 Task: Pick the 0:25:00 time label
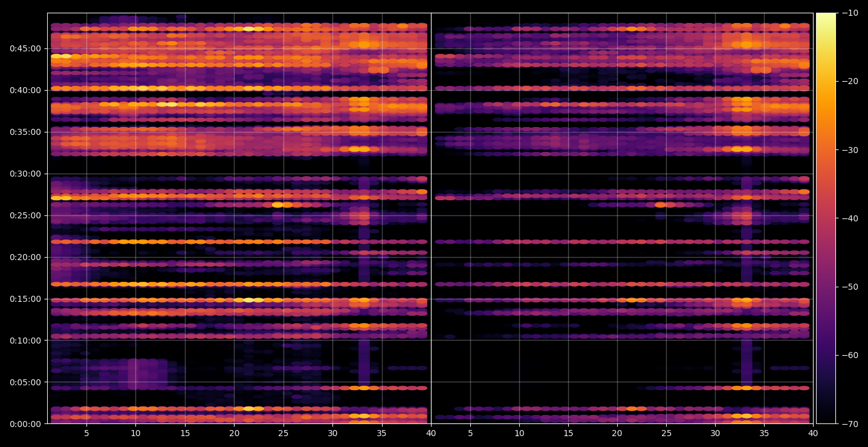coord(25,215)
